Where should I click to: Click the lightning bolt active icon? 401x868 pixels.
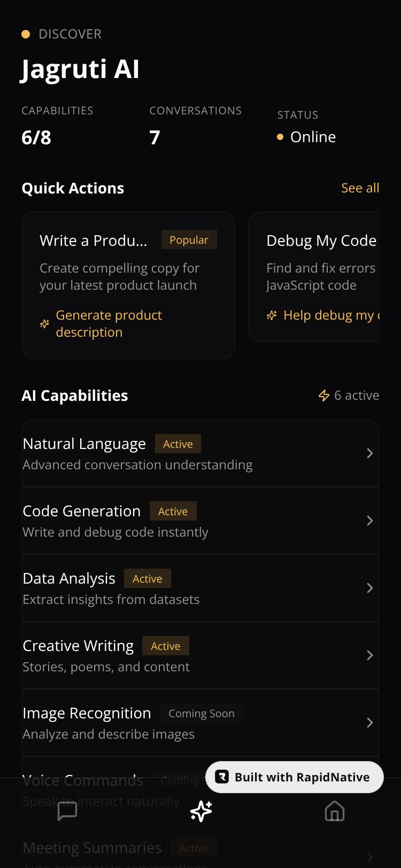pyautogui.click(x=324, y=396)
